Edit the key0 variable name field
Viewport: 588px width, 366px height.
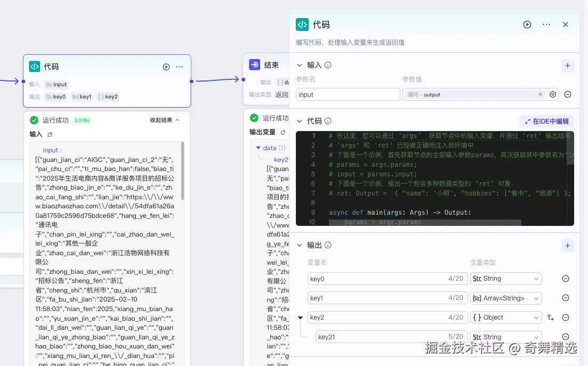(x=388, y=279)
